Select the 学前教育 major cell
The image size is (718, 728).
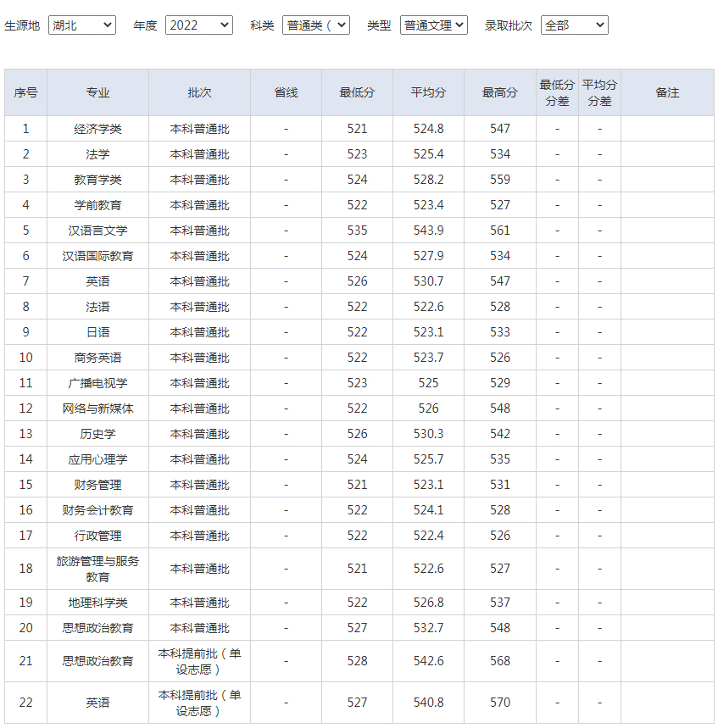click(x=97, y=205)
